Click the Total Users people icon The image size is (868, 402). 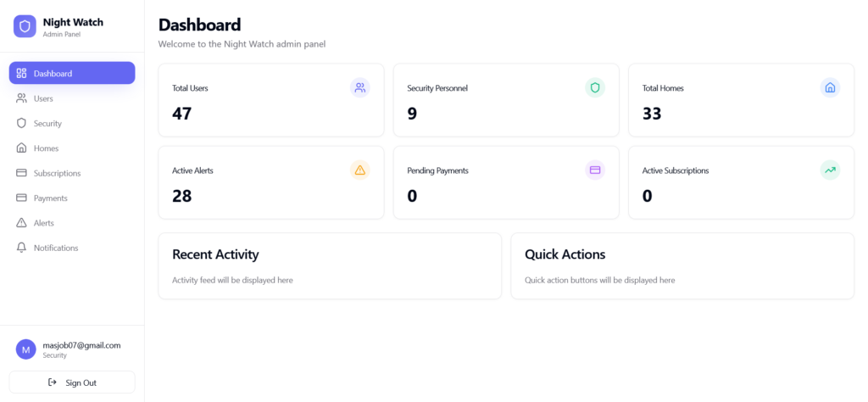360,87
